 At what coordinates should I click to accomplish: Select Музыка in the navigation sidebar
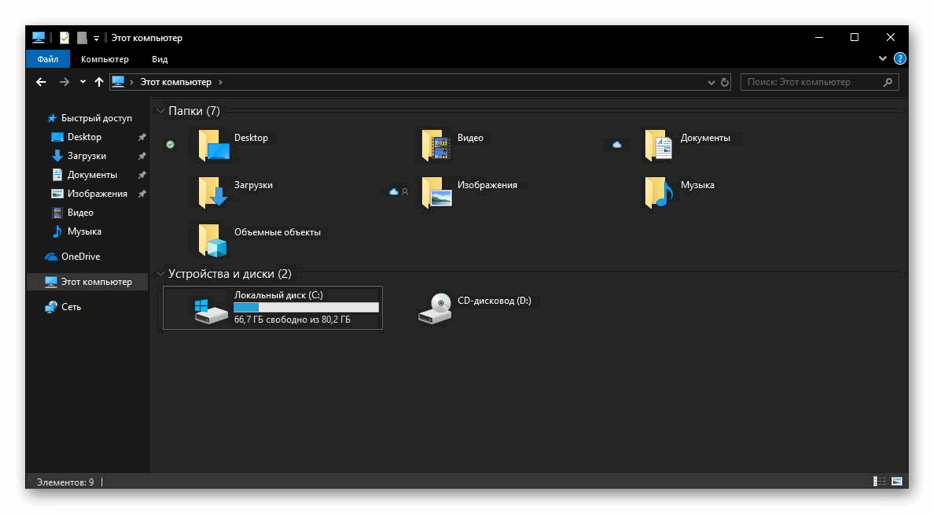pos(77,232)
